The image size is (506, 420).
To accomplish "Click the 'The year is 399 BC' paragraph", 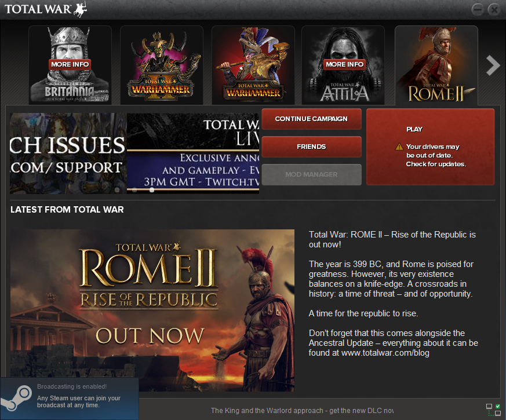I will 391,279.
